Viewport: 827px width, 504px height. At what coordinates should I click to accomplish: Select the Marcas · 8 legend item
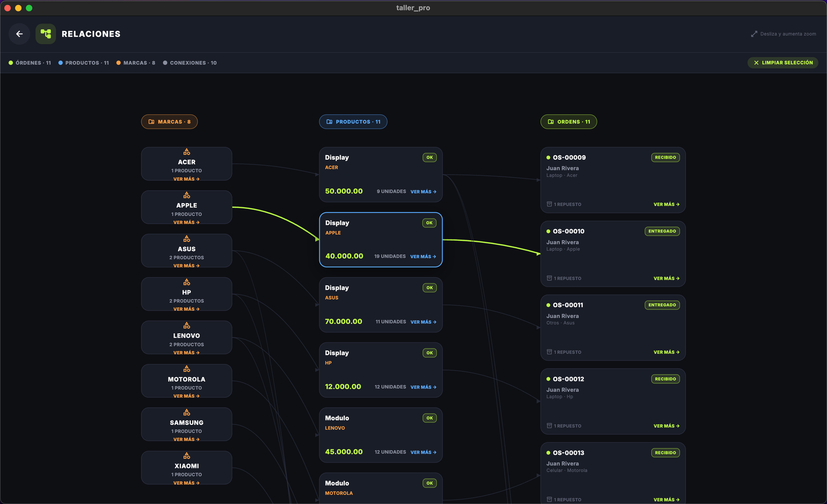click(x=136, y=63)
